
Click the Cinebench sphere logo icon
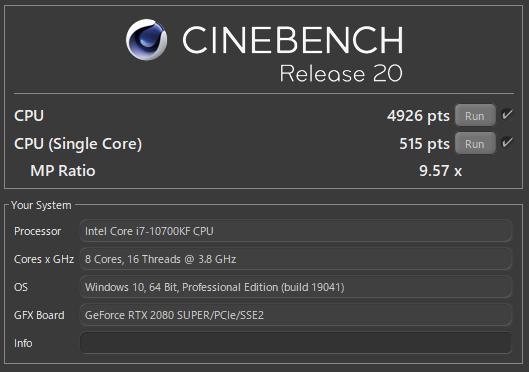(146, 40)
